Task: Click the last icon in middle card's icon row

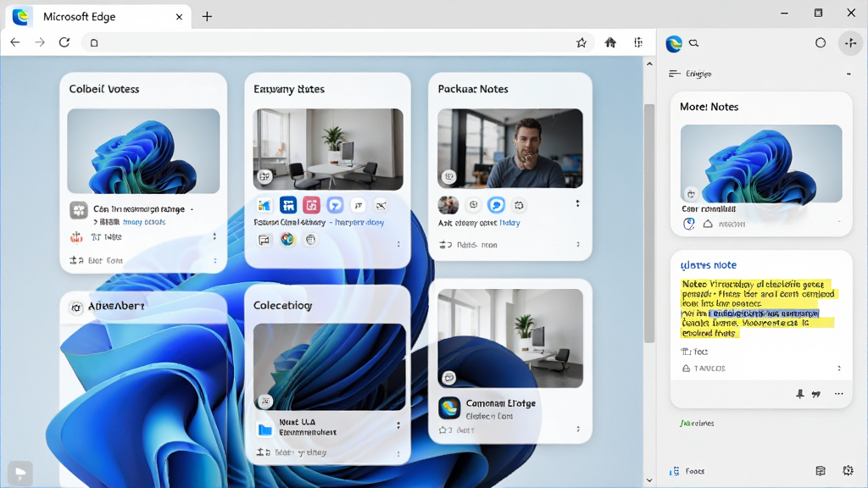Action: point(381,205)
